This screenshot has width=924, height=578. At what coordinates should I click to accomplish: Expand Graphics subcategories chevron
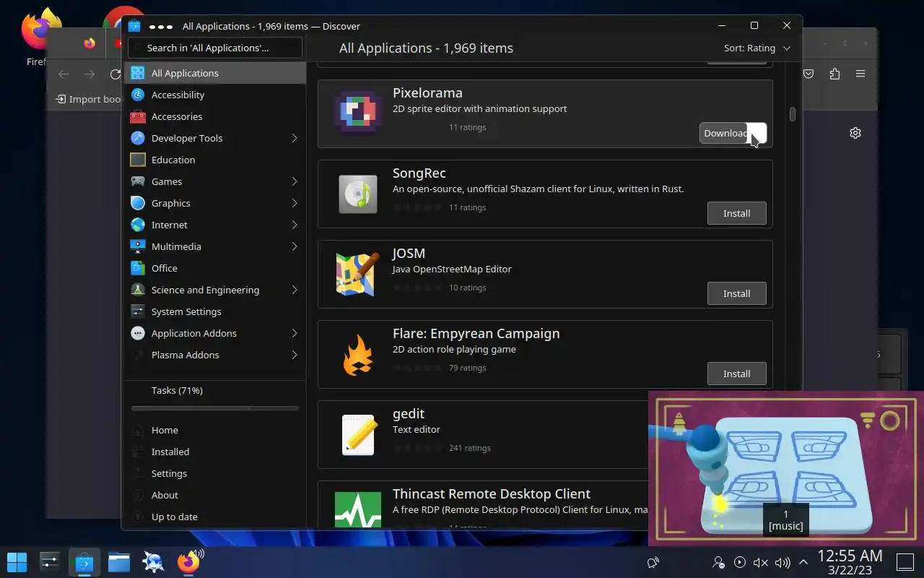295,203
